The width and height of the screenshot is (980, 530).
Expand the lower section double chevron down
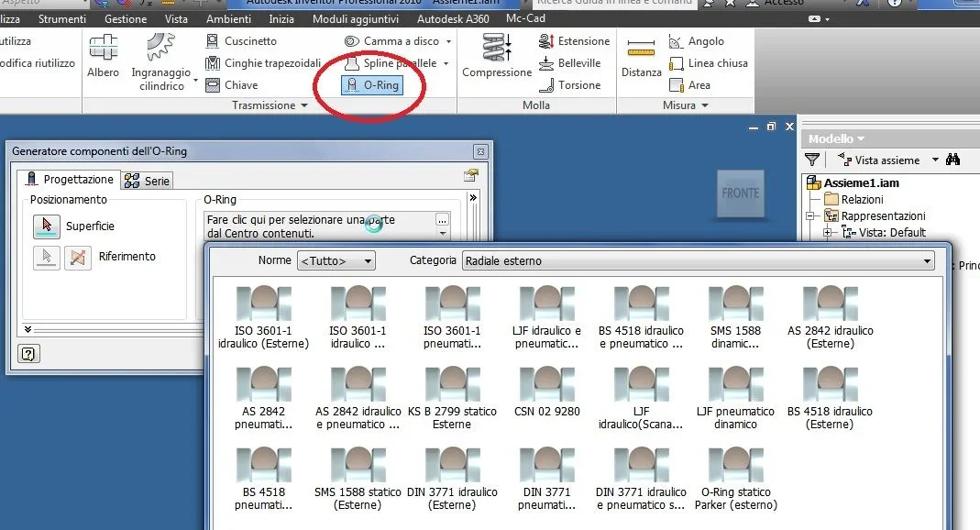(x=28, y=329)
